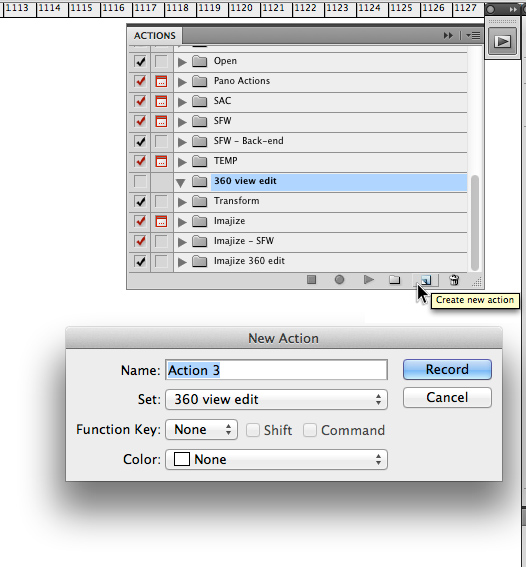Toggle the SAC set checkmark
Viewport: 526px width, 567px height.
coord(140,101)
